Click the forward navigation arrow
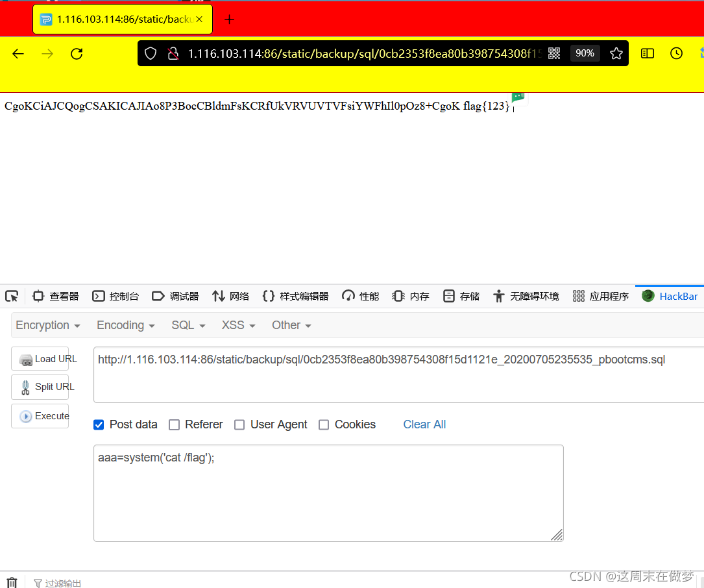Viewport: 704px width, 588px height. (47, 54)
